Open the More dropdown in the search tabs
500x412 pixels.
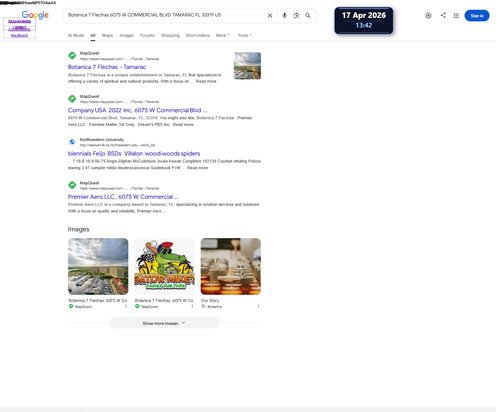click(x=223, y=35)
